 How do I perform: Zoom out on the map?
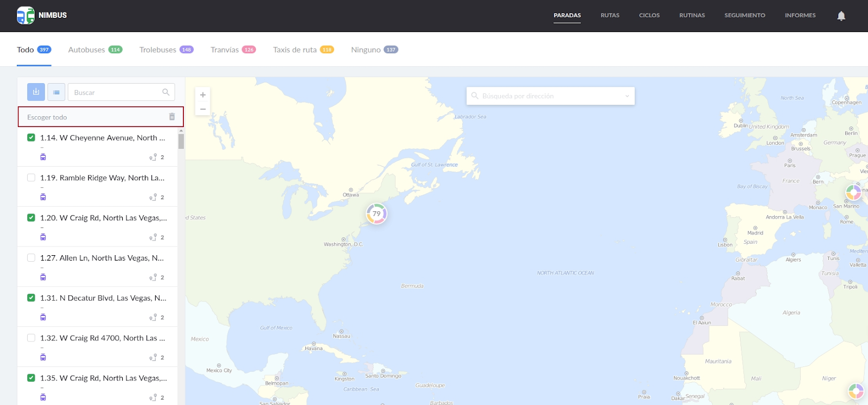(203, 109)
